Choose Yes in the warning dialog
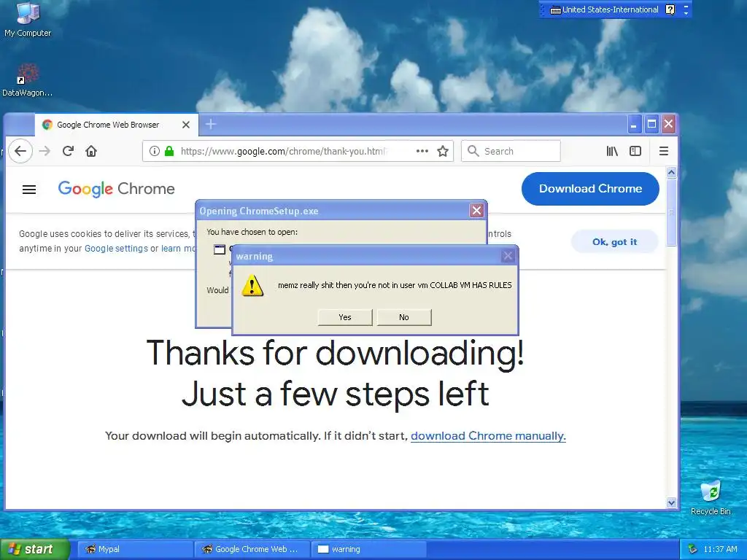This screenshot has height=560, width=747. 345,317
